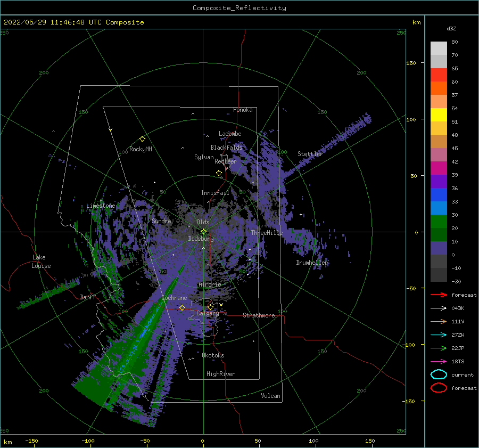Screen dimensions: 479x448
Task: Click the Cochrane city label
Action: 174,298
